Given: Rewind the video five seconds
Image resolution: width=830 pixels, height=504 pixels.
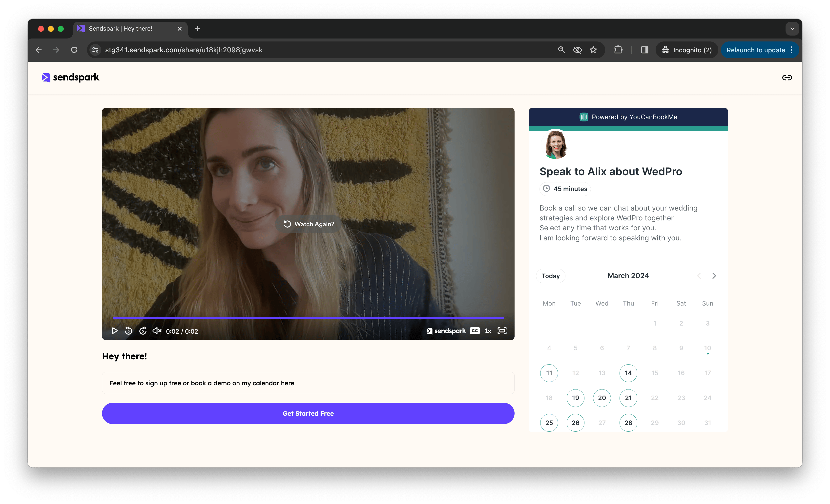Looking at the screenshot, I should pyautogui.click(x=128, y=331).
